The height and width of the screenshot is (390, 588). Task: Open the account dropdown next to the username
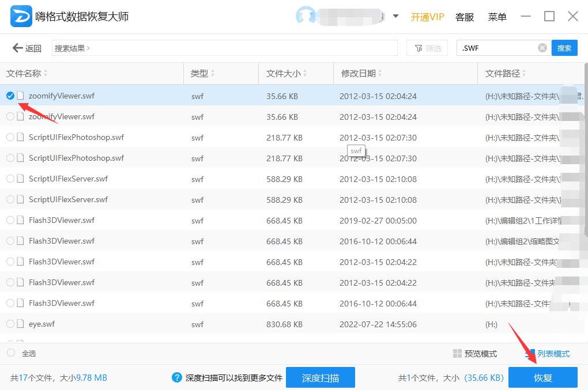point(395,16)
